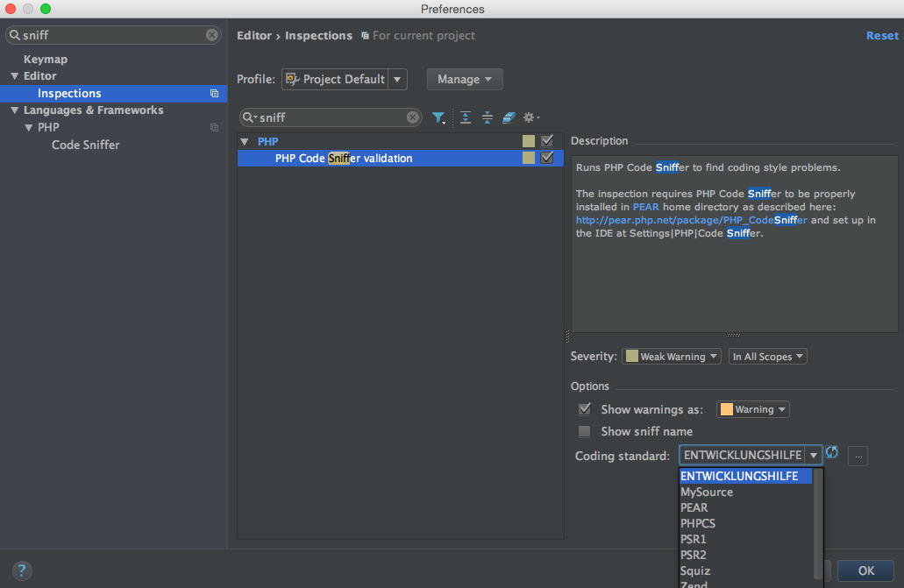904x588 pixels.
Task: Expand all inspection groups using toolbar icon
Action: click(465, 117)
